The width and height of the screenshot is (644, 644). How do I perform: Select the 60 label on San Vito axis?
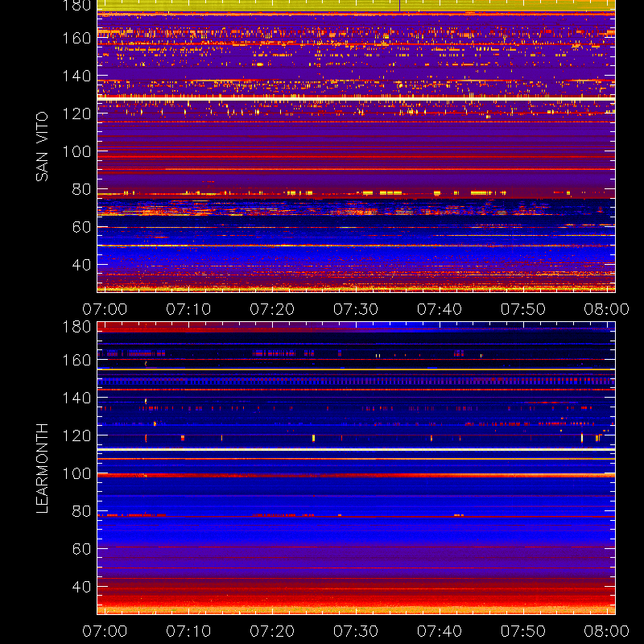pyautogui.click(x=81, y=227)
